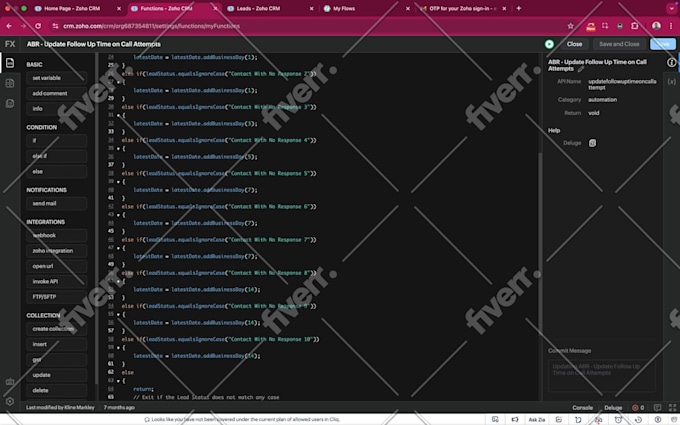This screenshot has height=425, width=680.
Task: Open the tab search dropdown arrow
Action: [671, 8]
